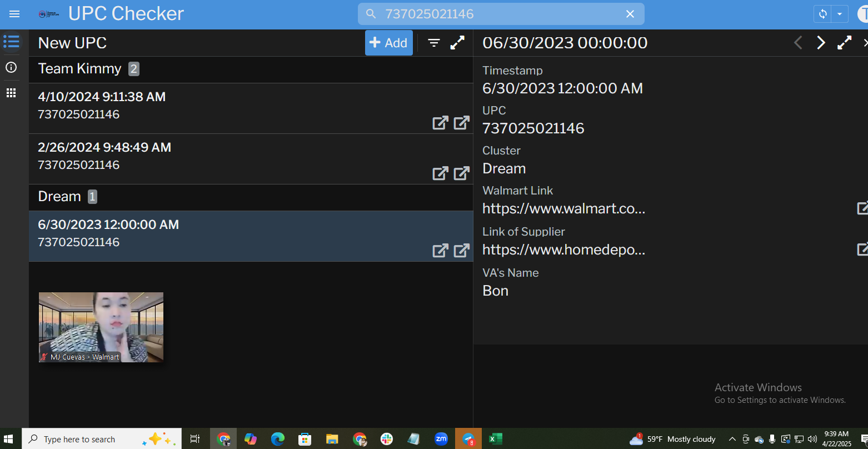868x449 pixels.
Task: Open the Walmart Link external icon in details
Action: pyautogui.click(x=862, y=208)
